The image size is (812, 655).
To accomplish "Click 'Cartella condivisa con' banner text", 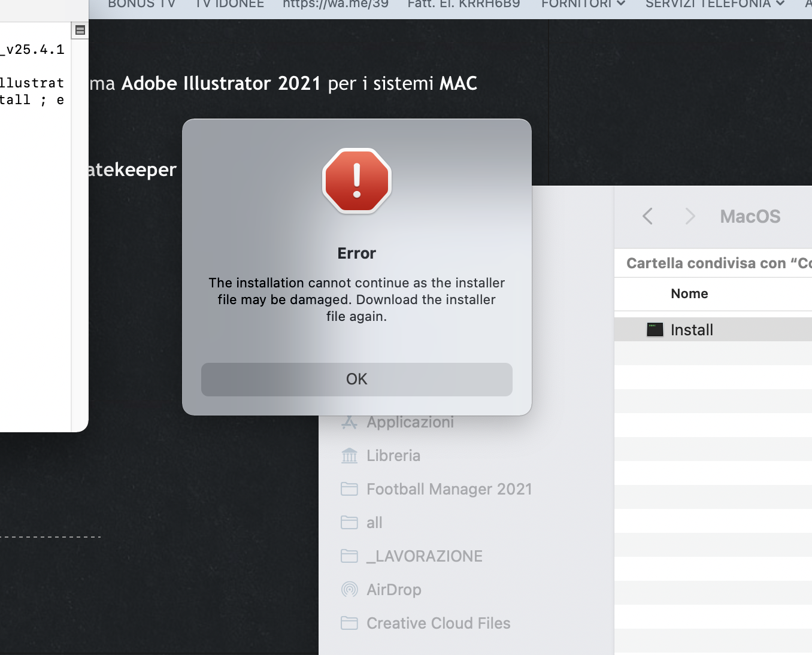I will tap(719, 263).
